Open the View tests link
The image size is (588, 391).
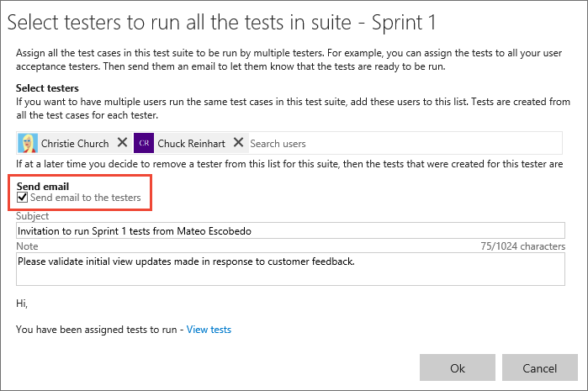click(x=209, y=330)
